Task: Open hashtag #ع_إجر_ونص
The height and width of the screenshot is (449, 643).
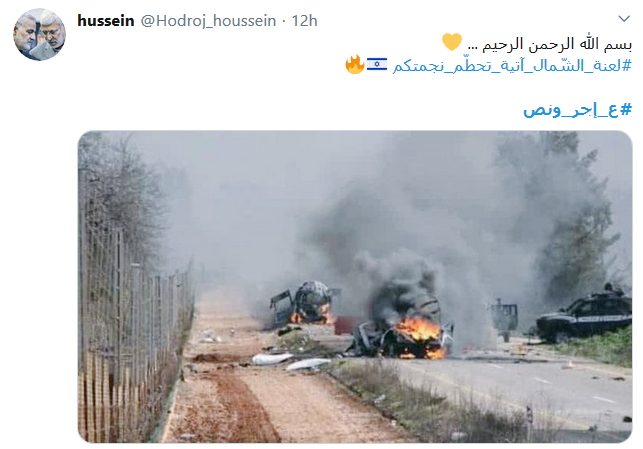Action: 577,109
